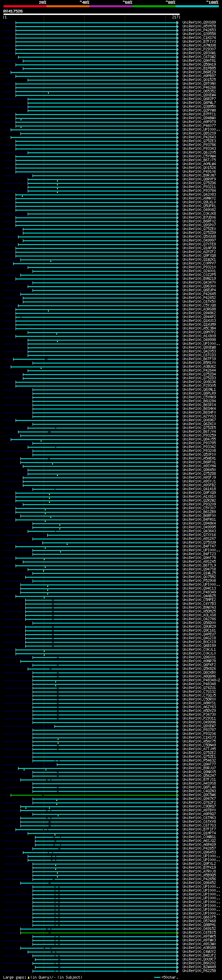Viewport: 222px width, 980px height.
Task: Select the UniRef100_Q96X01 label
Action: (x=199, y=657)
